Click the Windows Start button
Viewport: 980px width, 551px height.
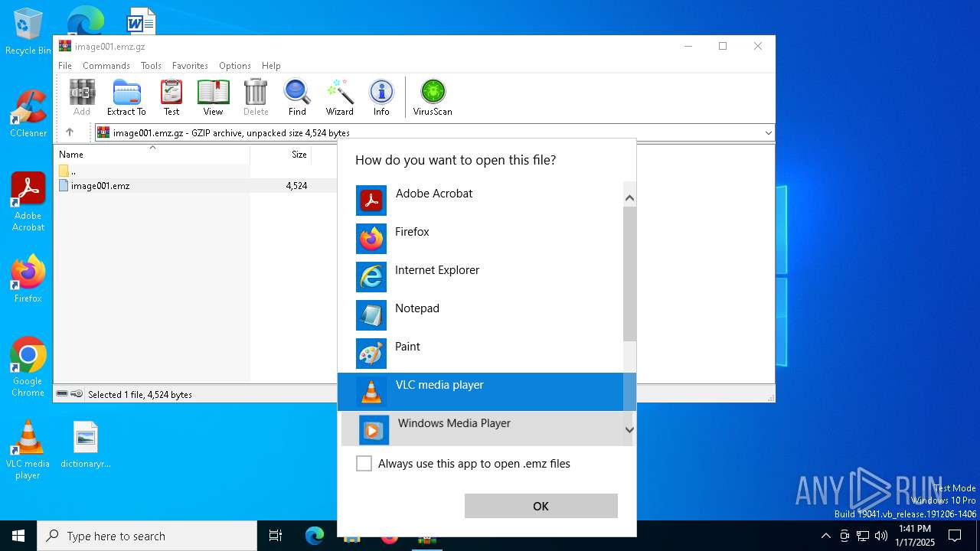(x=18, y=536)
